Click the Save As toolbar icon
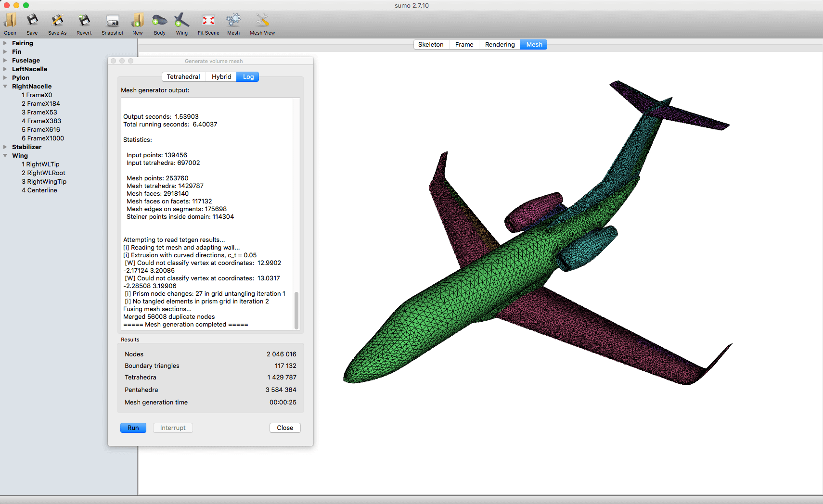The width and height of the screenshot is (823, 504). click(x=57, y=21)
